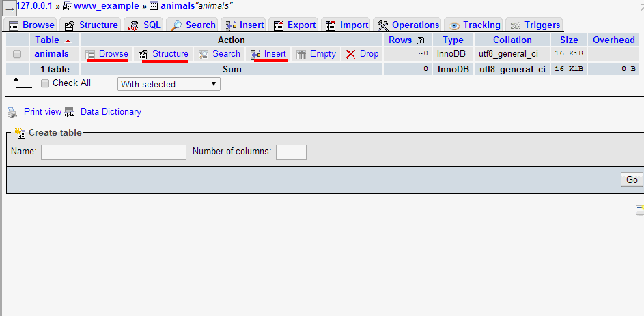The height and width of the screenshot is (316, 644).
Task: Click the Tracking tab eye icon
Action: pos(454,26)
